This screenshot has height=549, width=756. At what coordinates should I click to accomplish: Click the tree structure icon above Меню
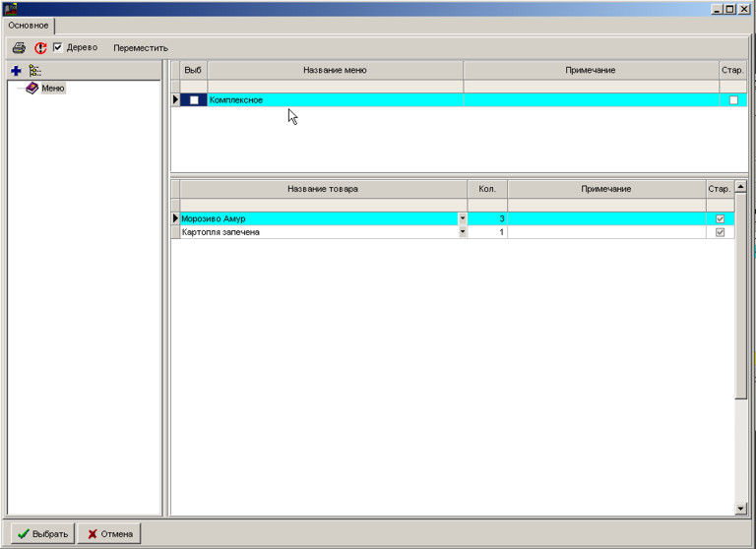35,71
